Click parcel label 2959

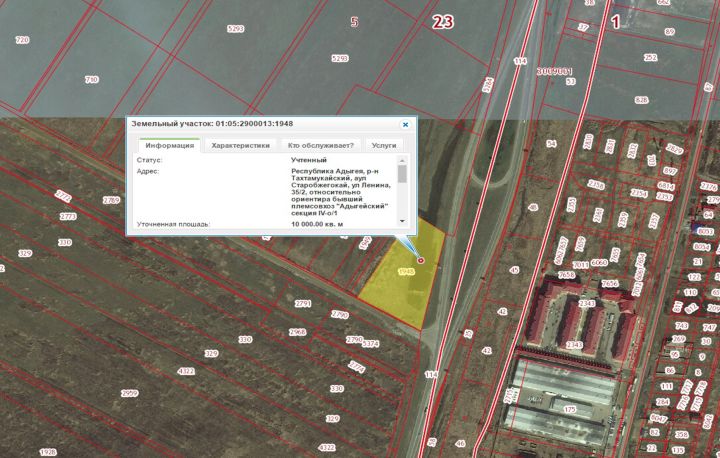(129, 393)
